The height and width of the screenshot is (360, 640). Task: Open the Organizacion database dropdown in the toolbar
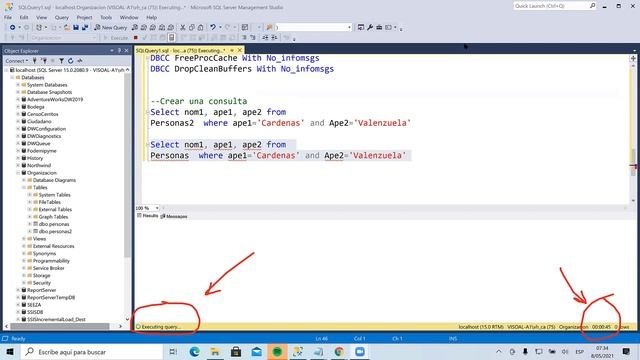click(63, 38)
